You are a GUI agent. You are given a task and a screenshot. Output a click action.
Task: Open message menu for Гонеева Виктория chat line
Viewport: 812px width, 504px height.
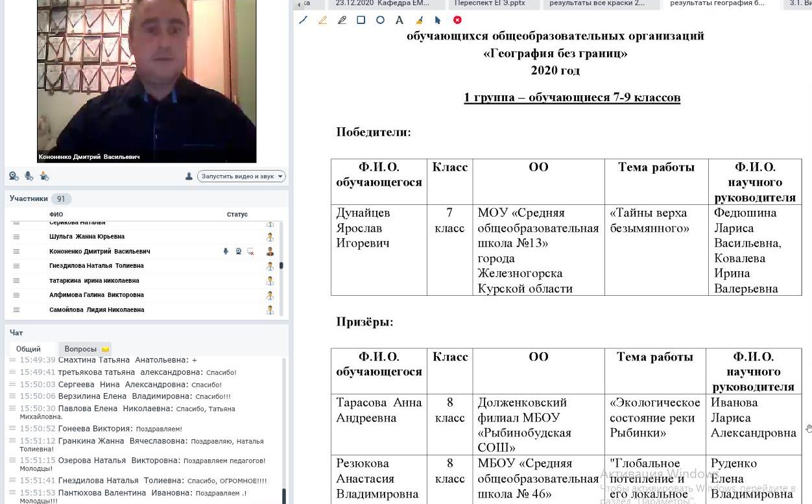[12, 428]
